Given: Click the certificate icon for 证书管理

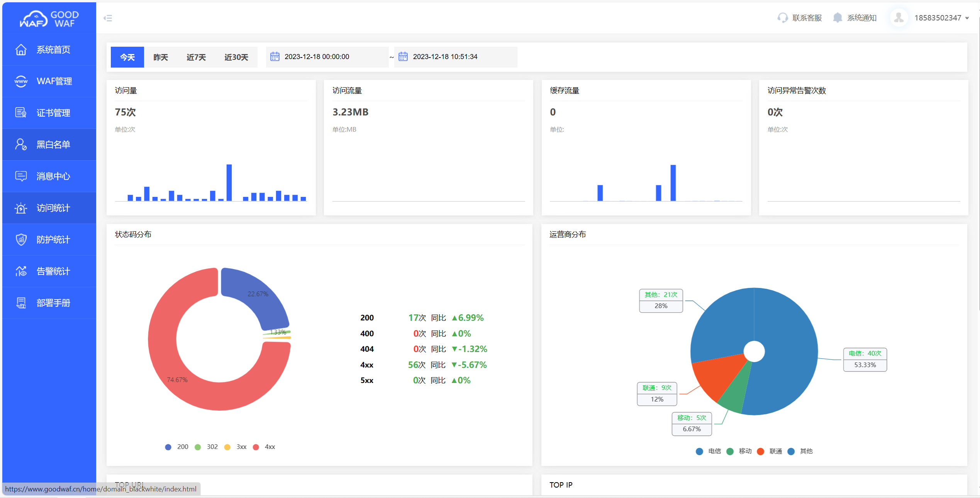Looking at the screenshot, I should 21,113.
